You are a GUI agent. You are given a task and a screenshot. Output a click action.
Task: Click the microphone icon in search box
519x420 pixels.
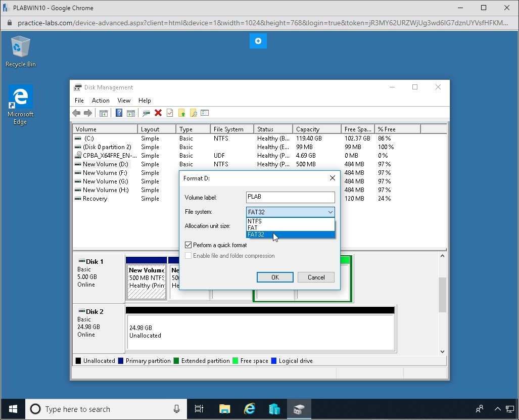[177, 409]
